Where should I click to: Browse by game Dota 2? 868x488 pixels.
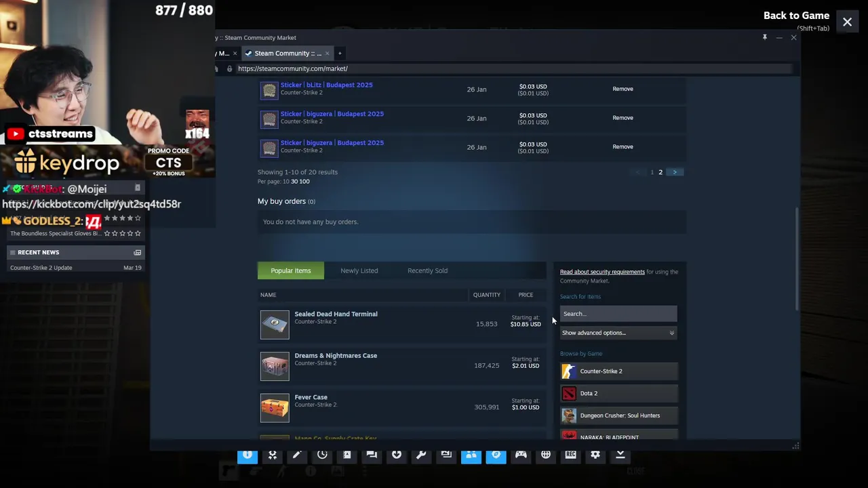click(618, 393)
